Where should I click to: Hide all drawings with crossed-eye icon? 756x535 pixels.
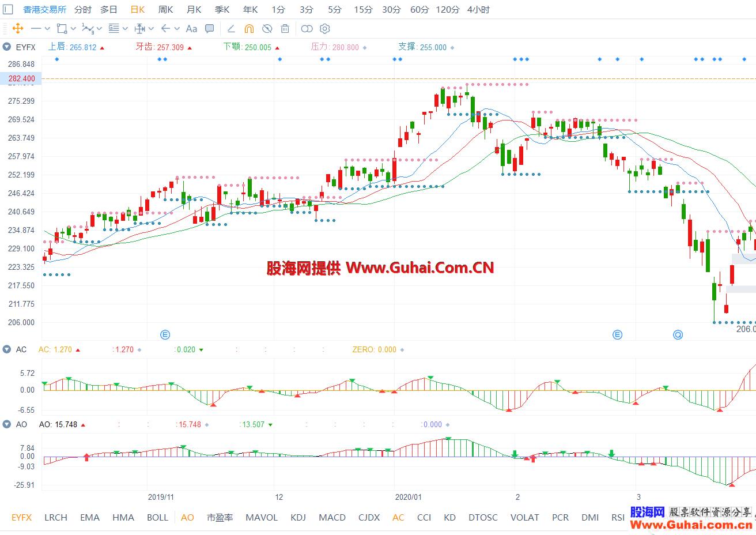tap(267, 28)
